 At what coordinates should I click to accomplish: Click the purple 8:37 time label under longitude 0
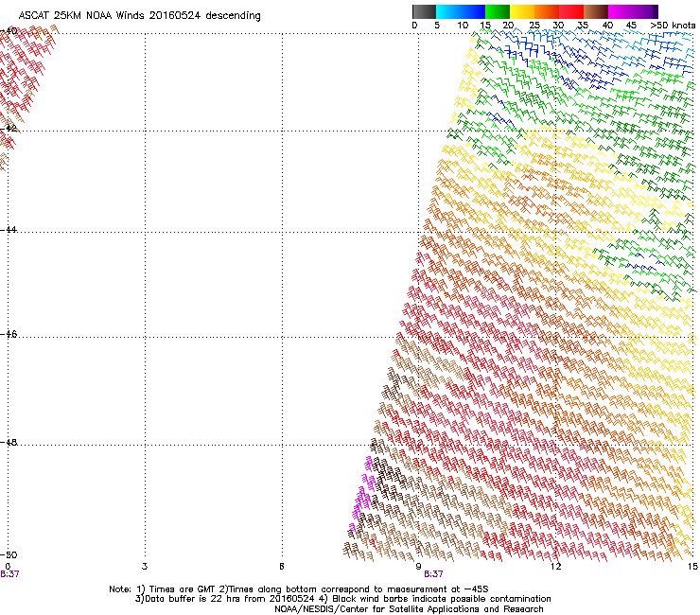click(9, 574)
